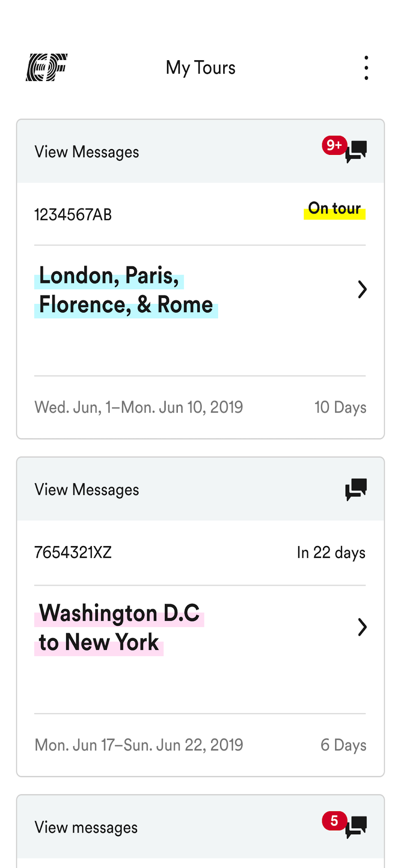This screenshot has width=401, height=868.
Task: Open London, Paris, Florence, & Rome tour
Action: tap(126, 290)
